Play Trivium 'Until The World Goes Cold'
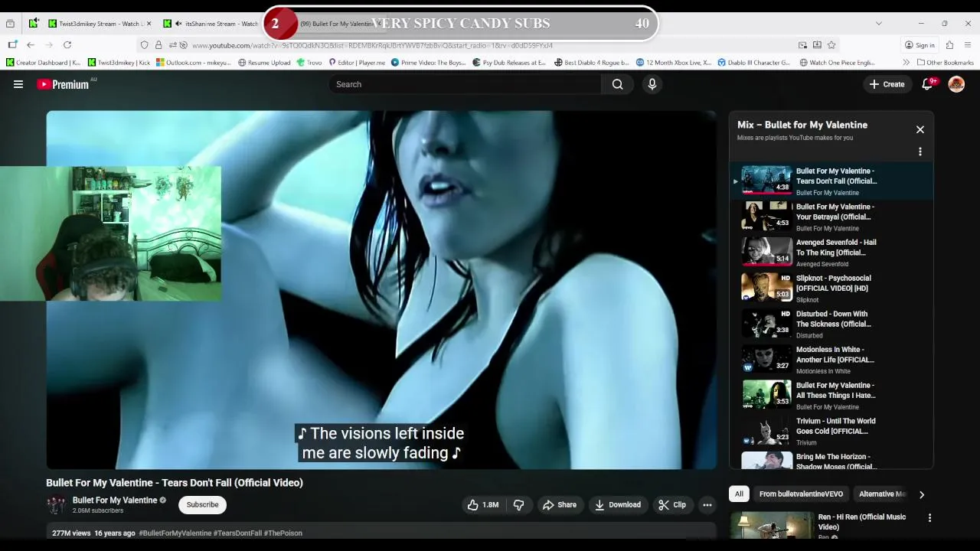 point(831,431)
